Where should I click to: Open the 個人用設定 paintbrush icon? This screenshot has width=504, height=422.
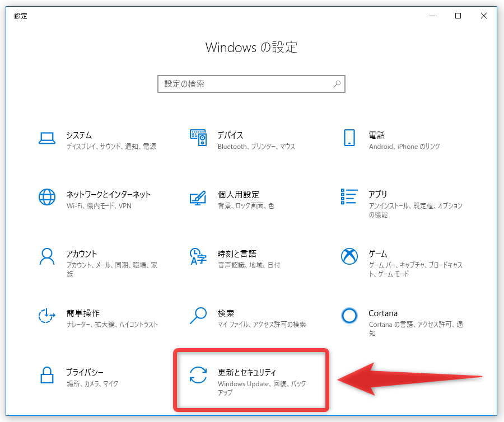click(x=198, y=198)
